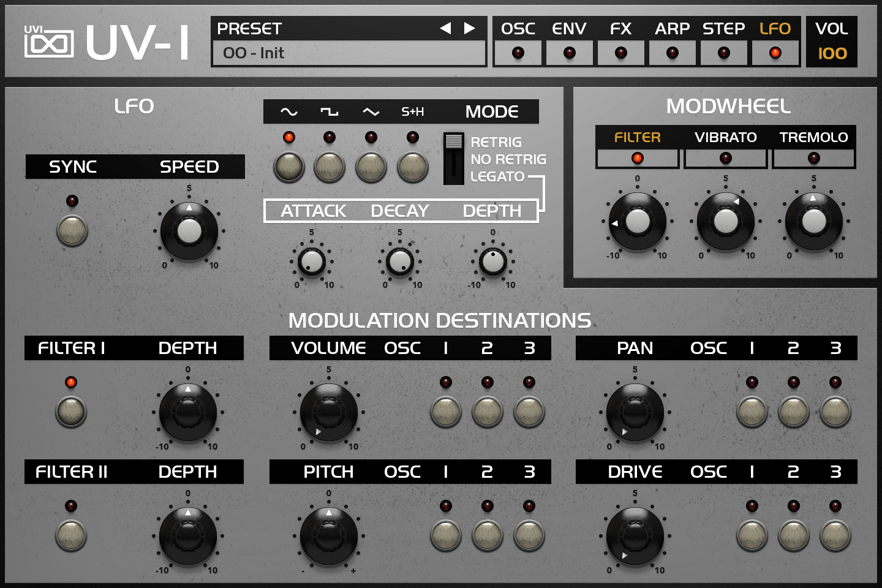
Task: Open the ENV page tab
Action: point(570,53)
